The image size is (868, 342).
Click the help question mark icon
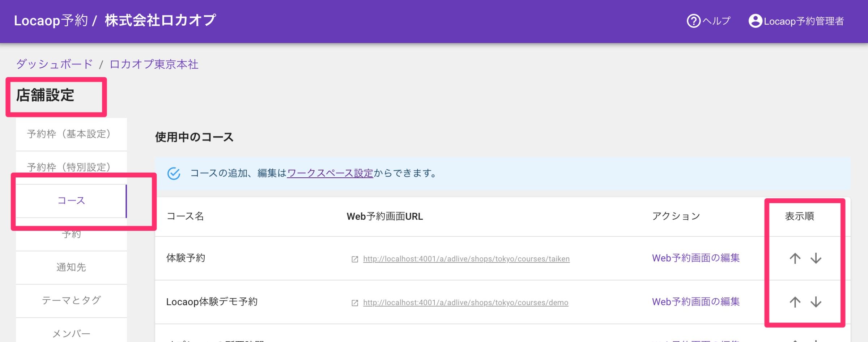coord(693,21)
